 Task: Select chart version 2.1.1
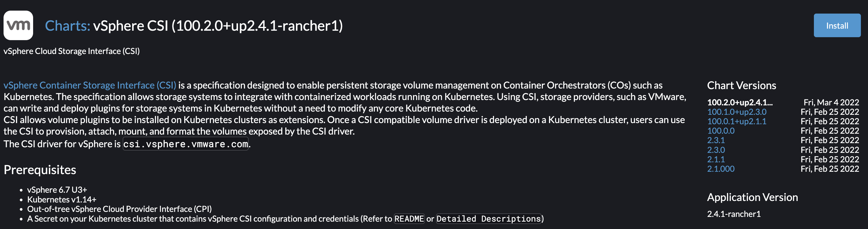coord(716,159)
